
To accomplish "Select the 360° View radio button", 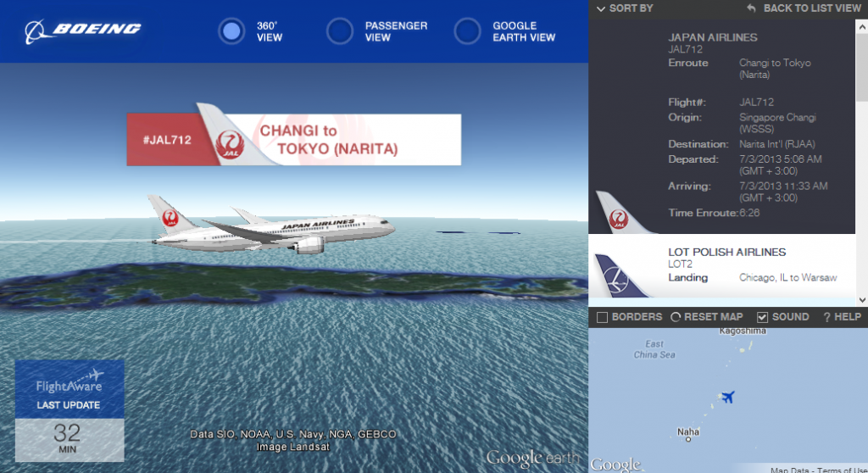I will coord(231,31).
